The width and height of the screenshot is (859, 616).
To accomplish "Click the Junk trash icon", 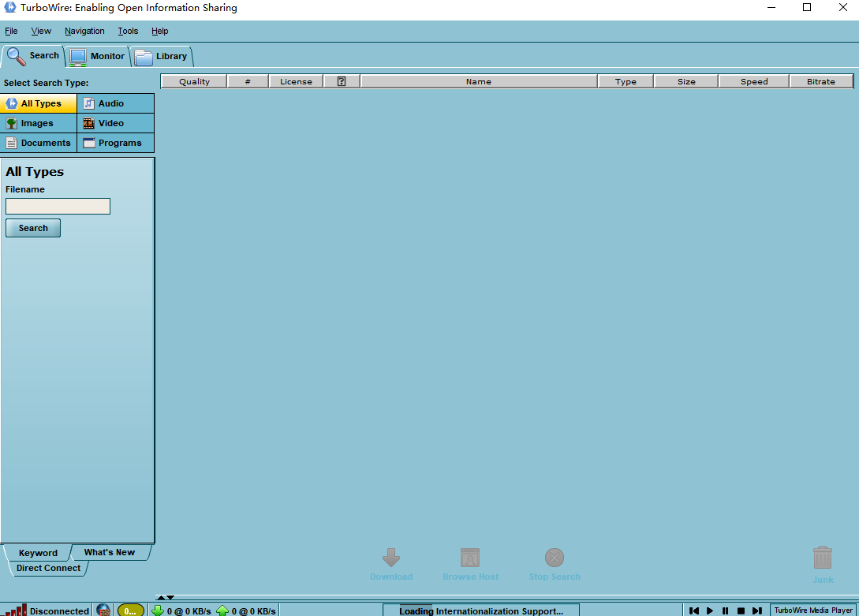I will pyautogui.click(x=822, y=557).
